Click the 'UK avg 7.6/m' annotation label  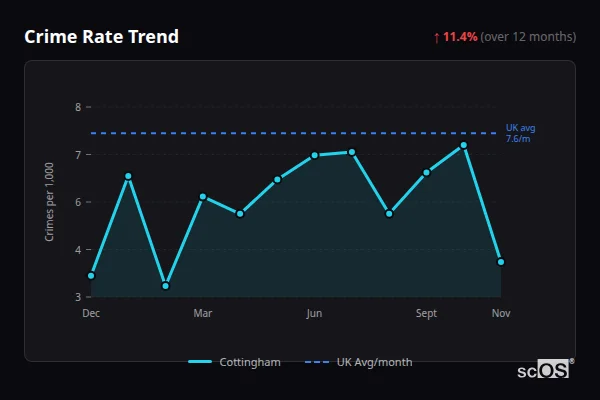pyautogui.click(x=520, y=133)
